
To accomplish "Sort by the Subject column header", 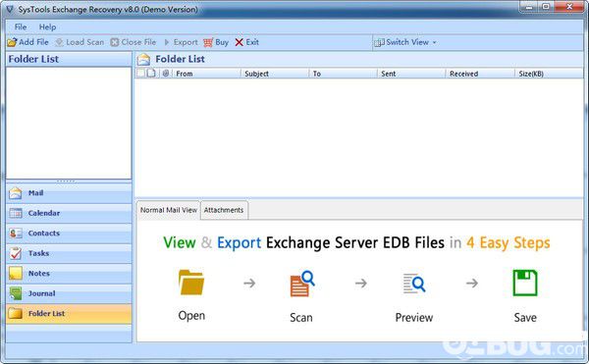I will (275, 74).
